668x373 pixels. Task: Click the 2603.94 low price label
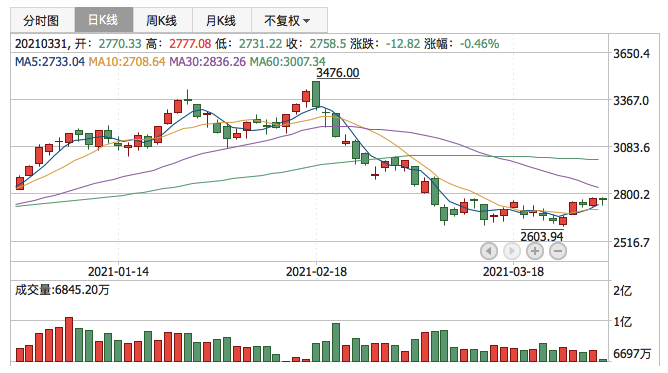tap(542, 236)
